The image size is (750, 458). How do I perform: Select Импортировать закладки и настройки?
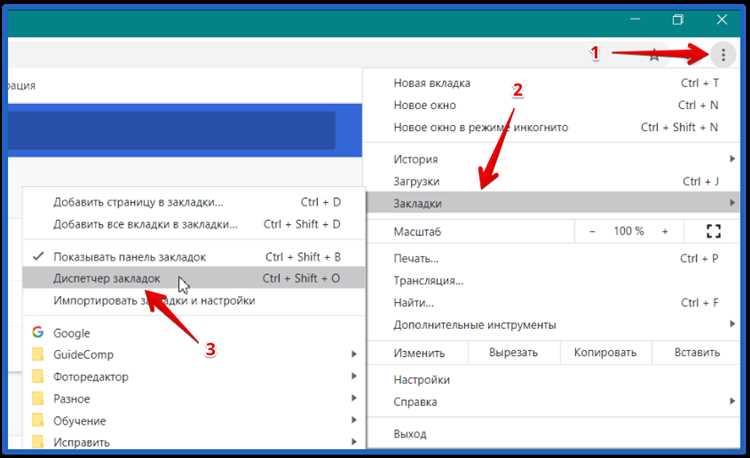(194, 300)
